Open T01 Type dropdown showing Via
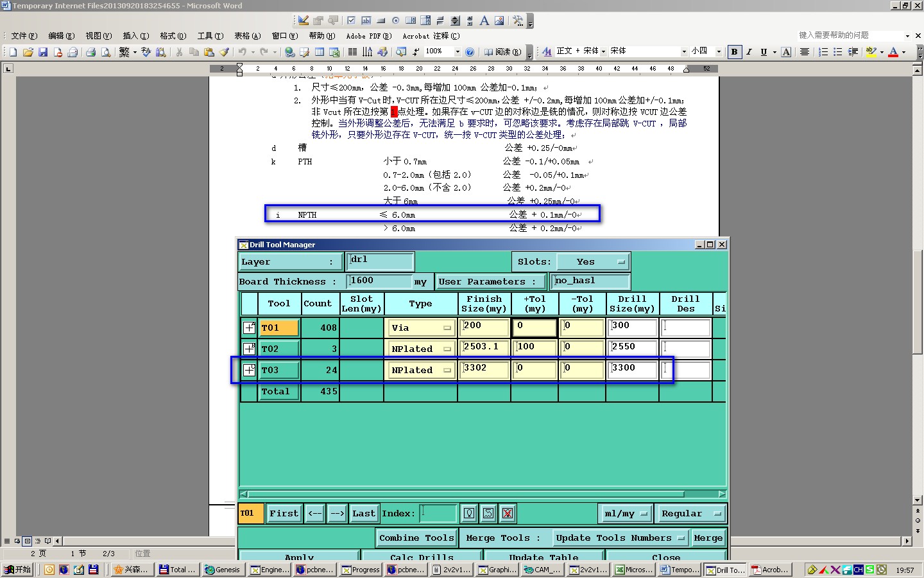The height and width of the screenshot is (578, 924). pos(421,328)
